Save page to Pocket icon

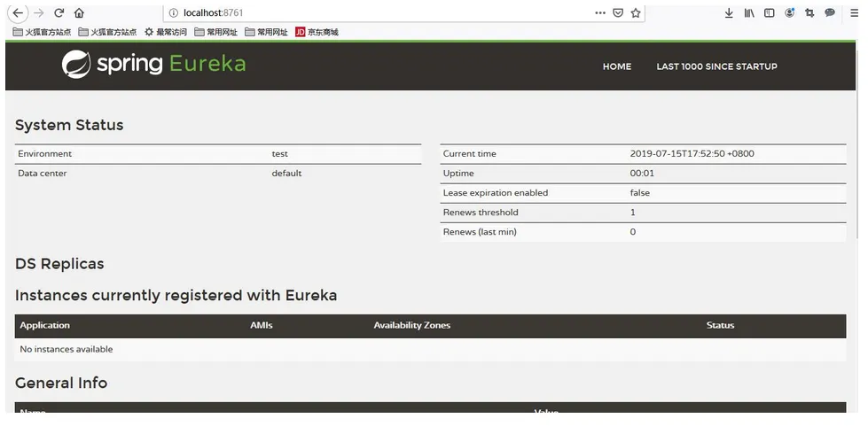[x=618, y=12]
